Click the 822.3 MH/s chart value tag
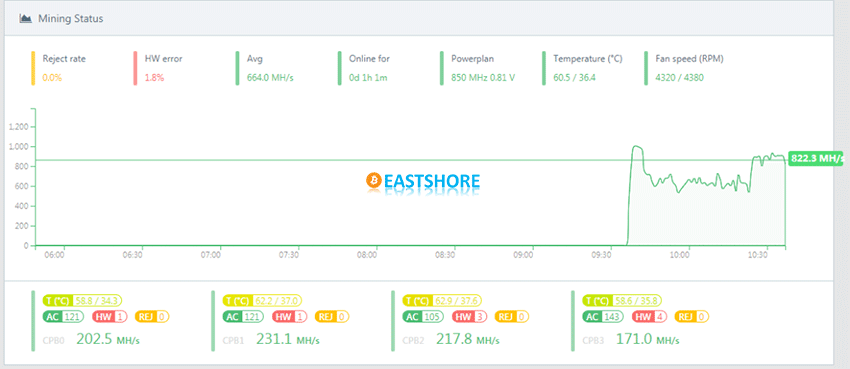The width and height of the screenshot is (850, 369). coord(815,159)
